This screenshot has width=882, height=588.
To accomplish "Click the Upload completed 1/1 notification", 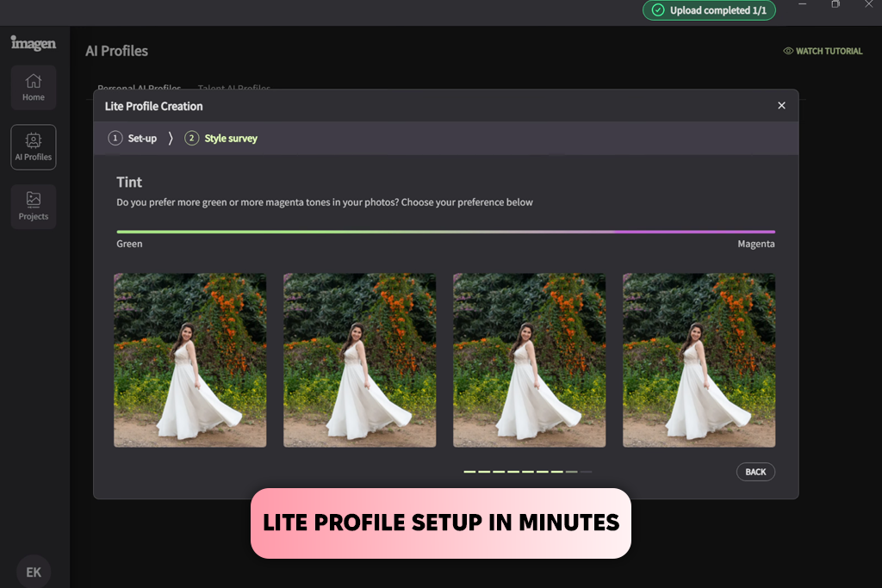I will 710,10.
